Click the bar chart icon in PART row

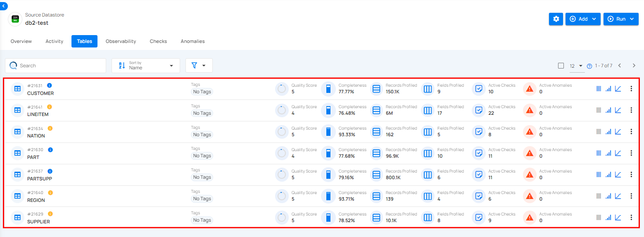[608, 153]
